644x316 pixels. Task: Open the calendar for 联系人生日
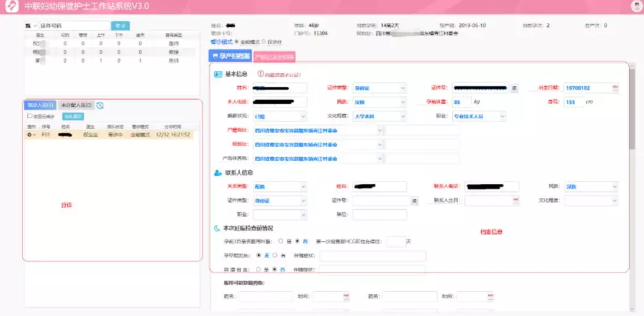click(x=515, y=201)
